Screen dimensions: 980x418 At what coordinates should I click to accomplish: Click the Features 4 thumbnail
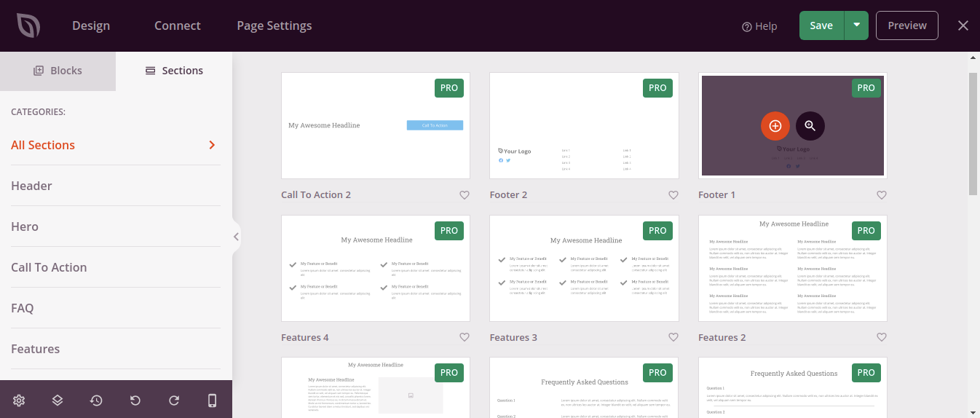pos(376,268)
